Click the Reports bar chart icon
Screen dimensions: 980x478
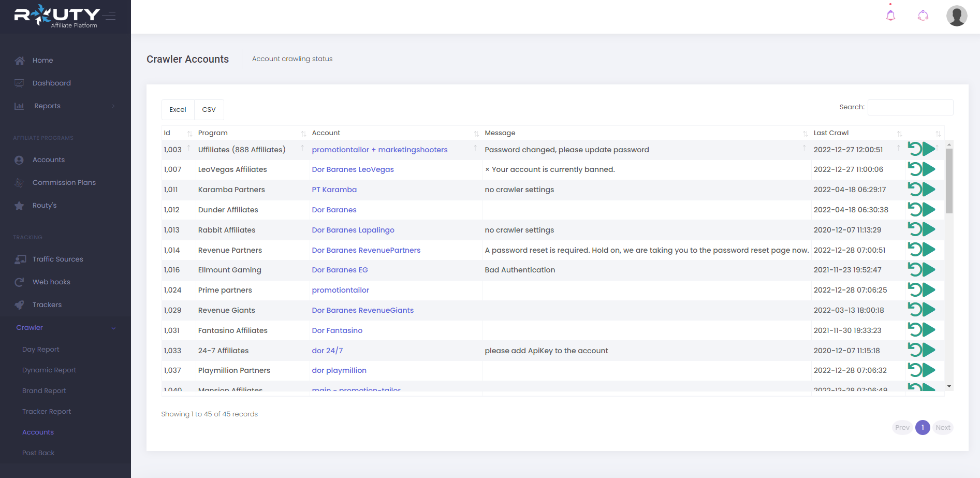click(x=20, y=106)
